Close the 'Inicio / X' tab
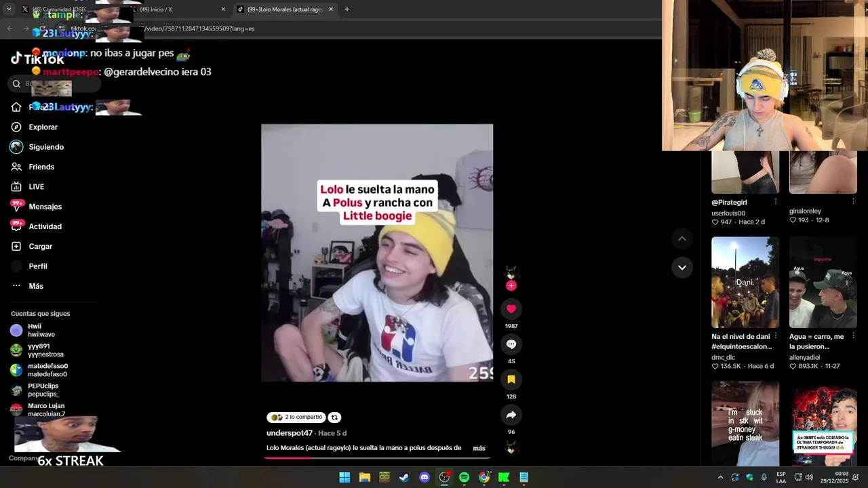Image resolution: width=868 pixels, height=488 pixels. 223,9
